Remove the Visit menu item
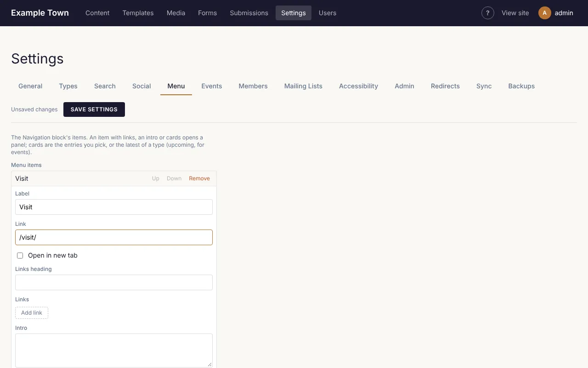588x368 pixels. coord(199,178)
